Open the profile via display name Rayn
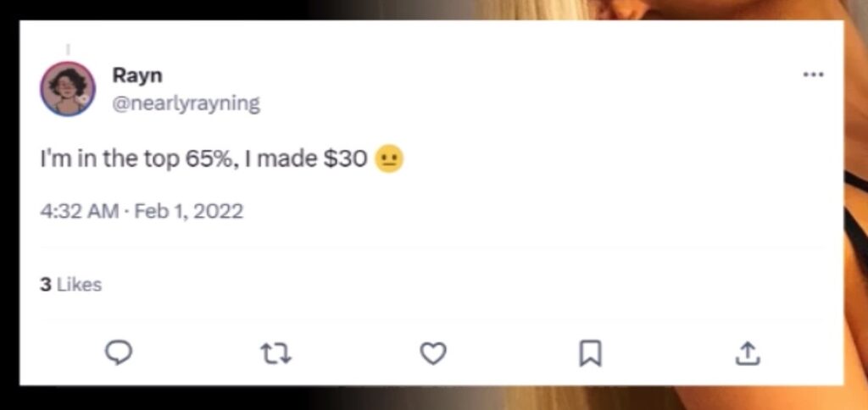This screenshot has height=410, width=868. [137, 75]
